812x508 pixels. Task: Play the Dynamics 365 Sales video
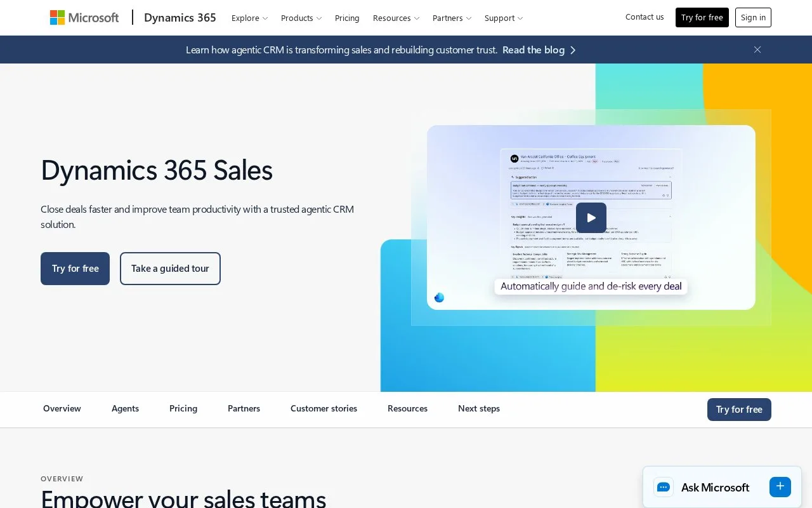[591, 218]
